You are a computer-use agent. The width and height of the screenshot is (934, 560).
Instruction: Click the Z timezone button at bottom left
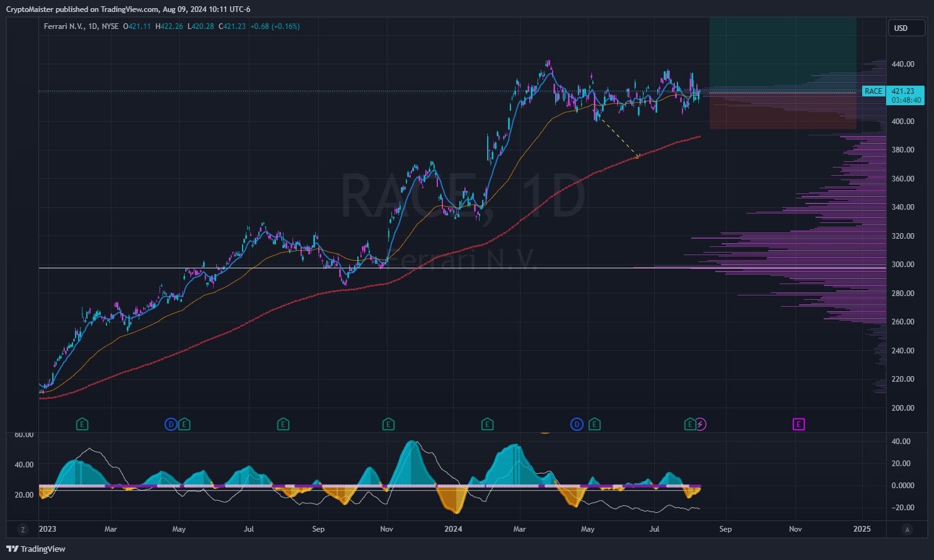(x=23, y=530)
